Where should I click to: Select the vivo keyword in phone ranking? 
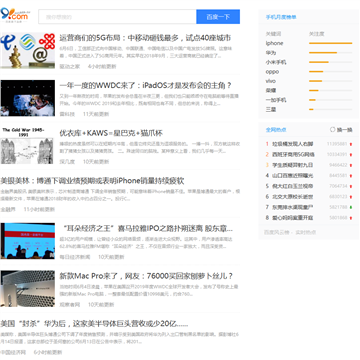tap(271, 81)
